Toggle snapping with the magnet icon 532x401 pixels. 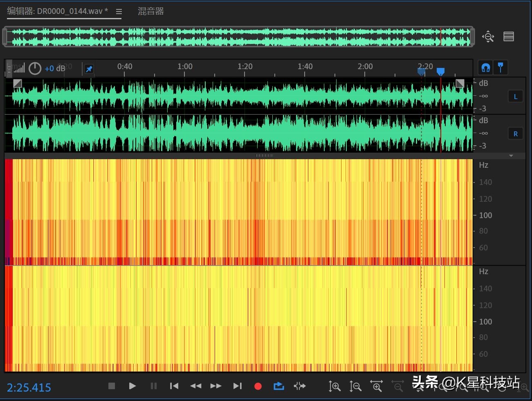click(486, 68)
